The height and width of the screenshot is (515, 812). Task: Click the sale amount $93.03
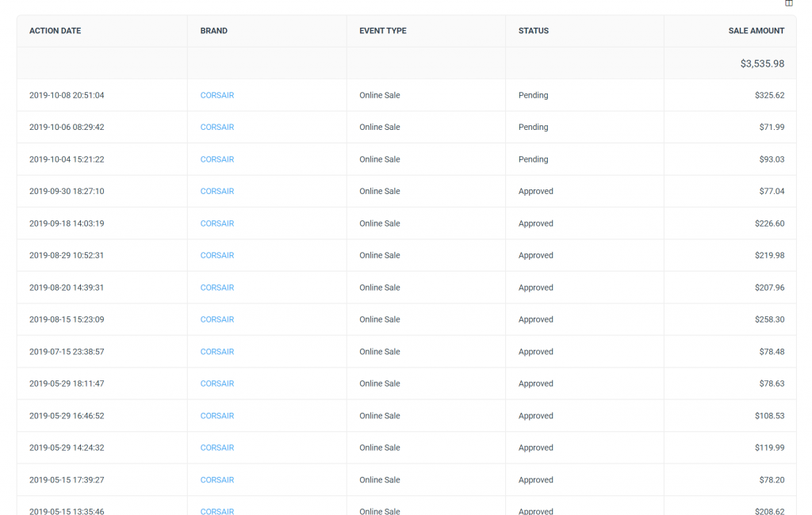click(772, 159)
